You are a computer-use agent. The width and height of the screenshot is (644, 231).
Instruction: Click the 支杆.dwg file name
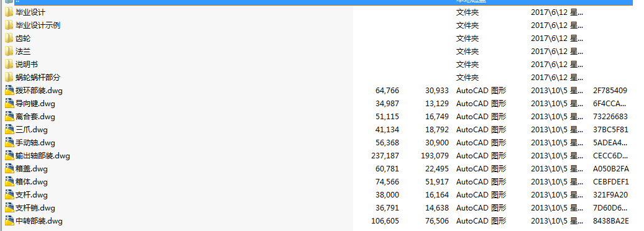[32, 195]
